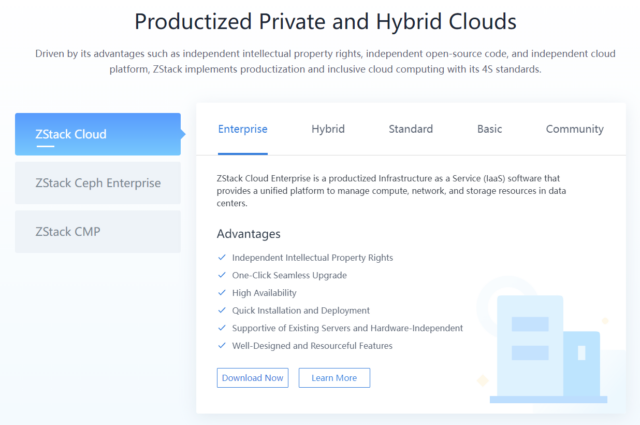The width and height of the screenshot is (640, 425).
Task: Open the ZStack CMP product tab
Action: (98, 231)
